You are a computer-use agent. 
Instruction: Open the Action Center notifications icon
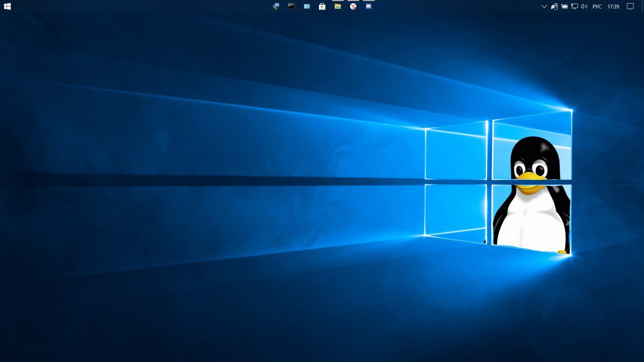click(630, 7)
